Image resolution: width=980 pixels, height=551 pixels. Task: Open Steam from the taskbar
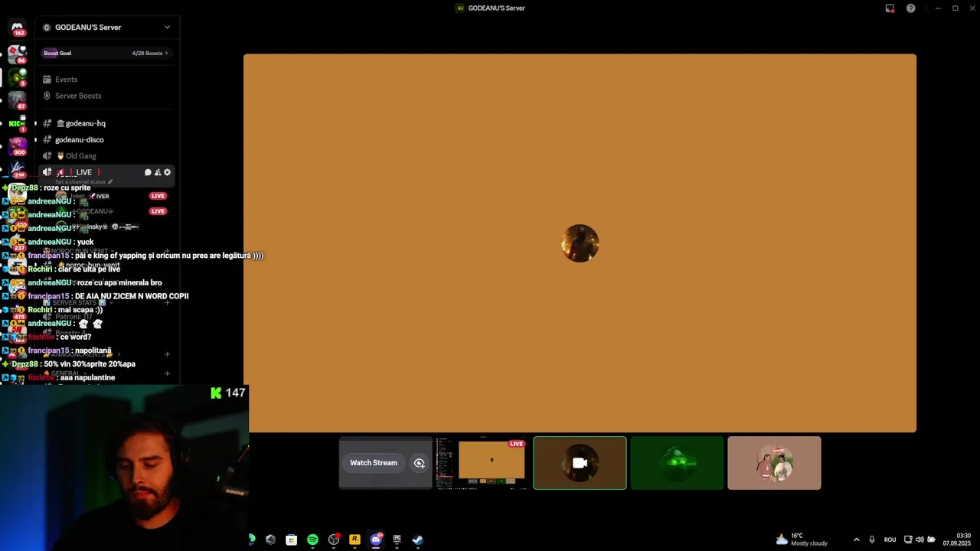417,540
